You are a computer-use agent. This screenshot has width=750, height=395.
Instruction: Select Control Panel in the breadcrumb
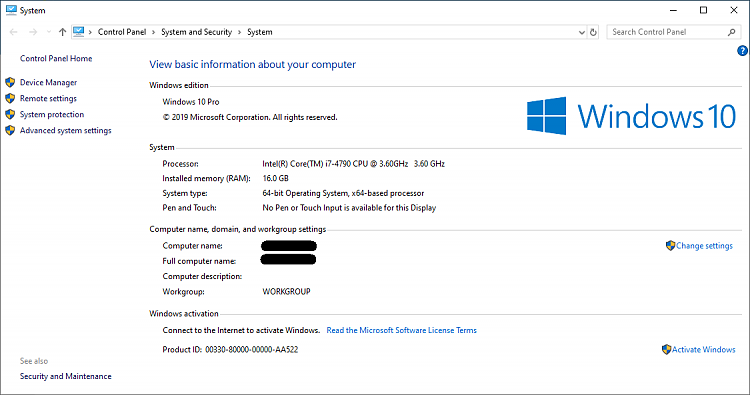click(x=122, y=32)
